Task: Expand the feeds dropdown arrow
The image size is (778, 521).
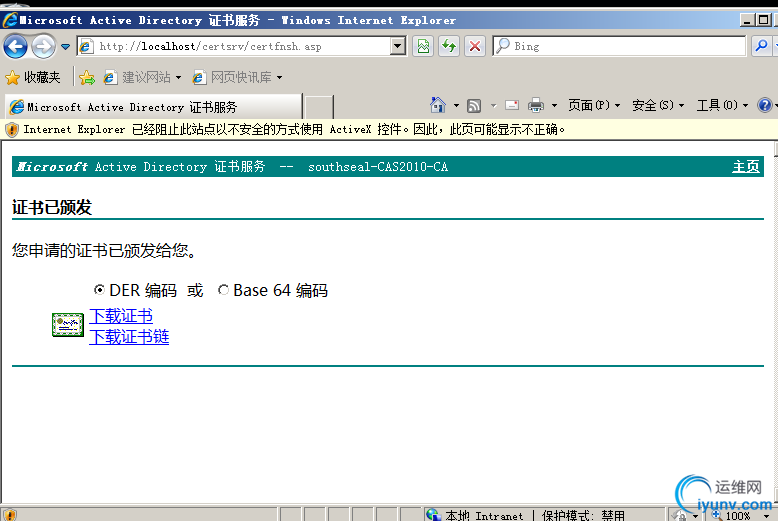Action: (x=493, y=105)
